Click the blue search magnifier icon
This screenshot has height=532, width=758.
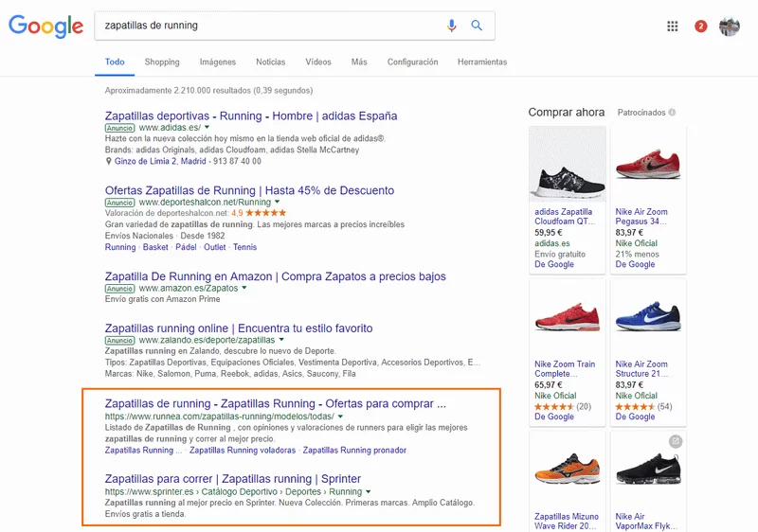[x=477, y=26]
